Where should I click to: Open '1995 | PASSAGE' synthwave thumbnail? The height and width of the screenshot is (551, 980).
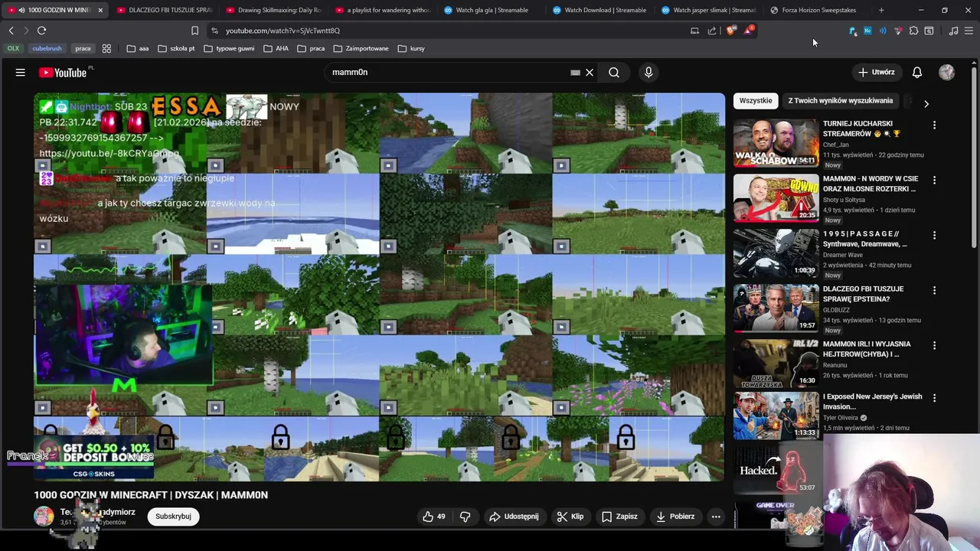(776, 253)
